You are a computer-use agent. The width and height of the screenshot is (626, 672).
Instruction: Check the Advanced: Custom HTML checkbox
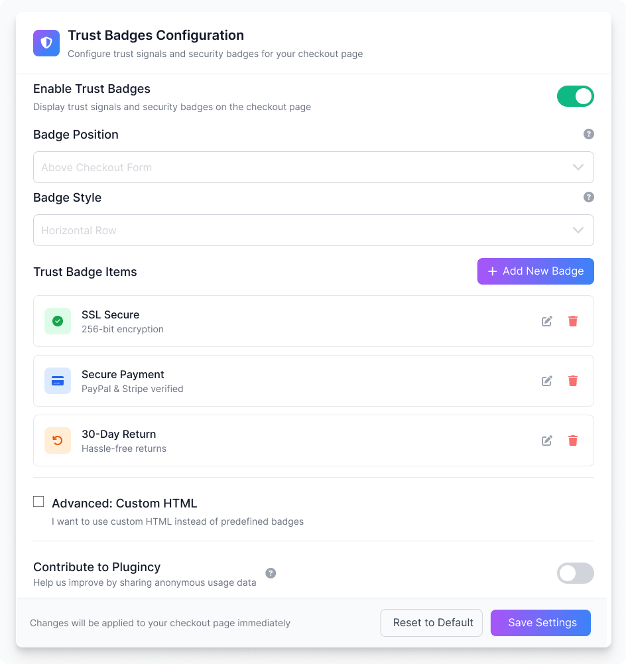(x=38, y=502)
